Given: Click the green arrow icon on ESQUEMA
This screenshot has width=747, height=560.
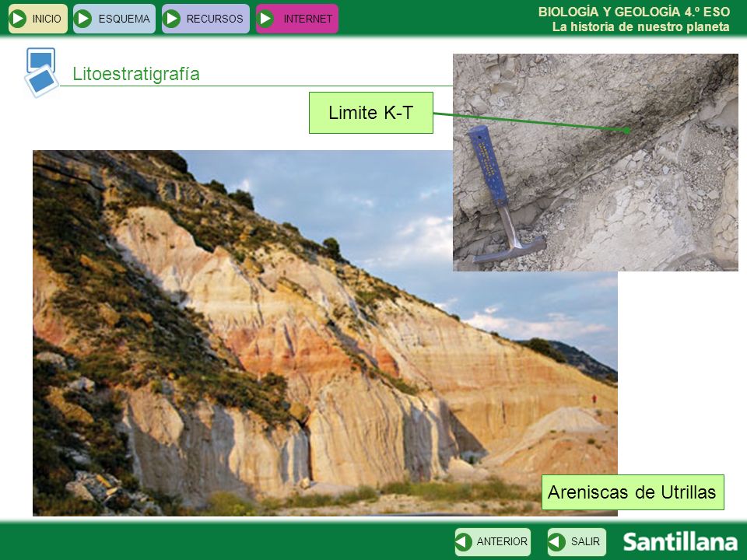Looking at the screenshot, I should point(83,19).
